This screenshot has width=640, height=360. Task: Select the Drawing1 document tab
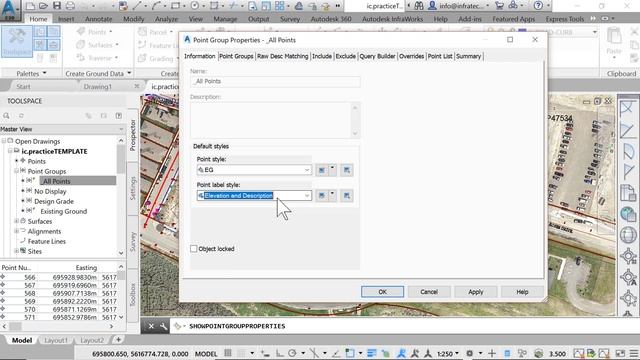pyautogui.click(x=98, y=87)
